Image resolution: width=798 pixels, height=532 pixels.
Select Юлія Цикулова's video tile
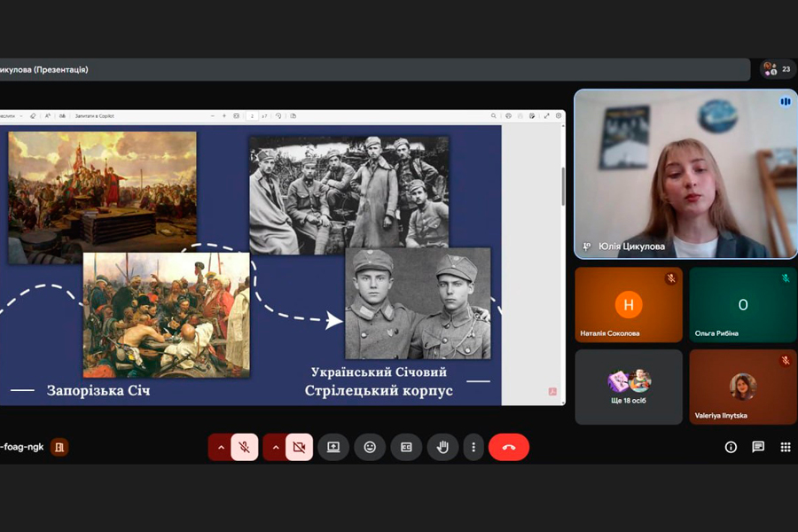pyautogui.click(x=685, y=174)
